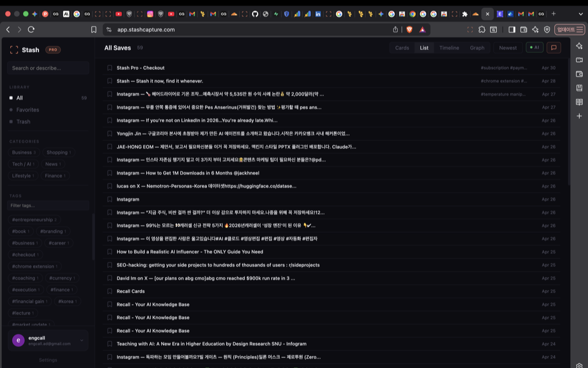Expand the engcall account menu chevron
588x368 pixels.
82,340
